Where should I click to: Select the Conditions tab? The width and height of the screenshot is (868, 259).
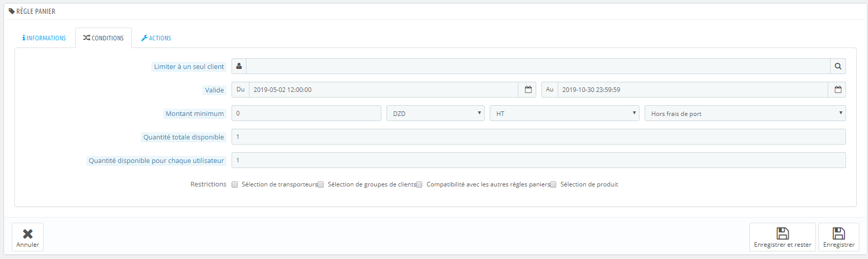click(x=104, y=38)
